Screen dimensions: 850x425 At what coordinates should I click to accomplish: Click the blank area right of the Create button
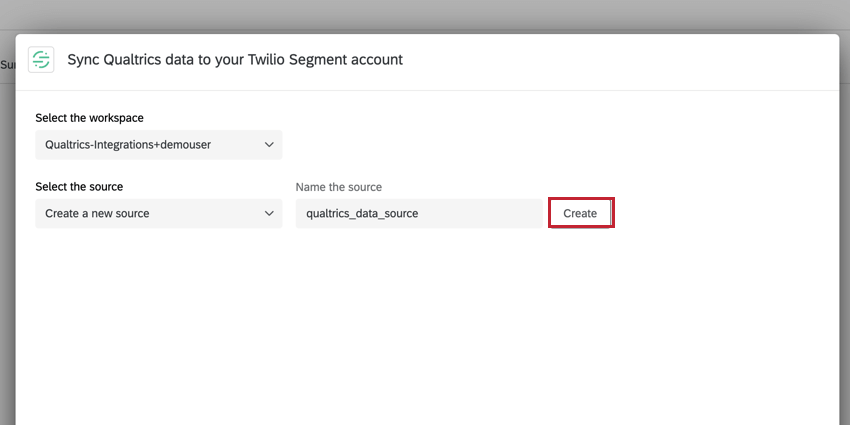click(x=720, y=213)
